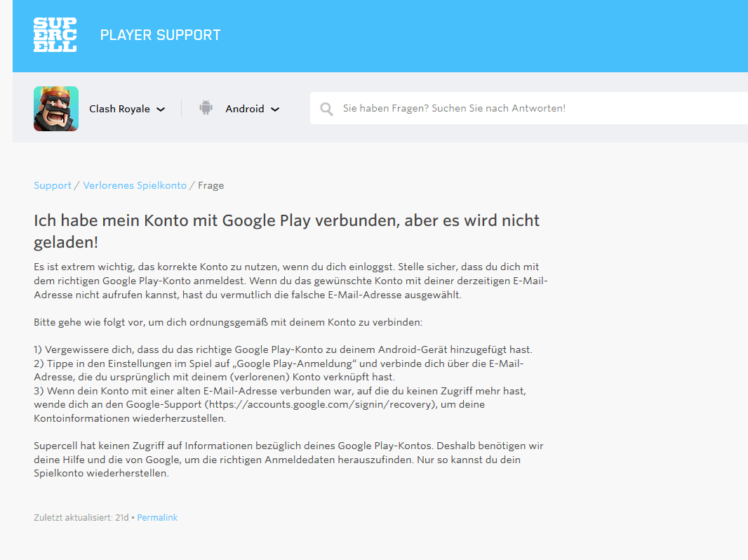Click the 'Zuletzt aktualisiert: 21d' timestamp
This screenshot has height=560, width=748.
[x=81, y=517]
